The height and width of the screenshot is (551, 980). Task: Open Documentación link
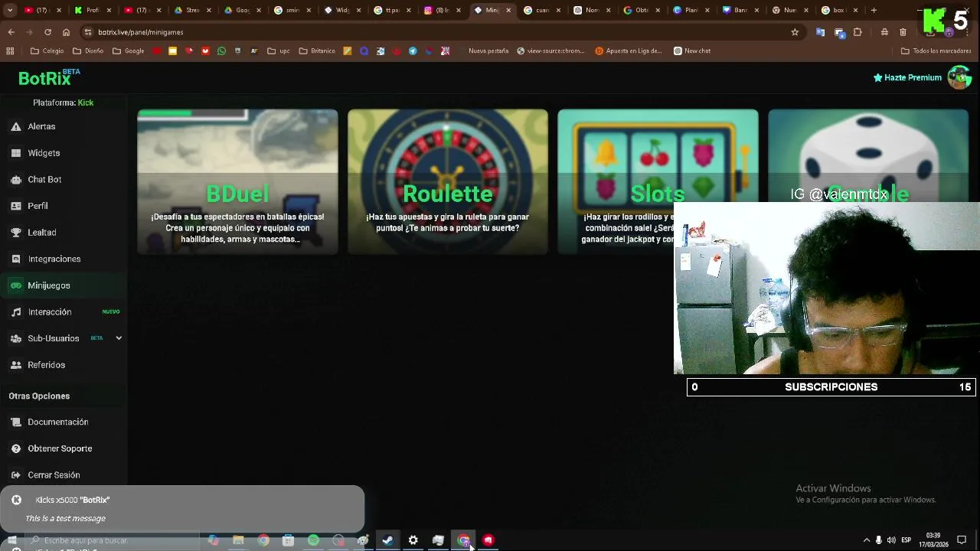point(58,422)
